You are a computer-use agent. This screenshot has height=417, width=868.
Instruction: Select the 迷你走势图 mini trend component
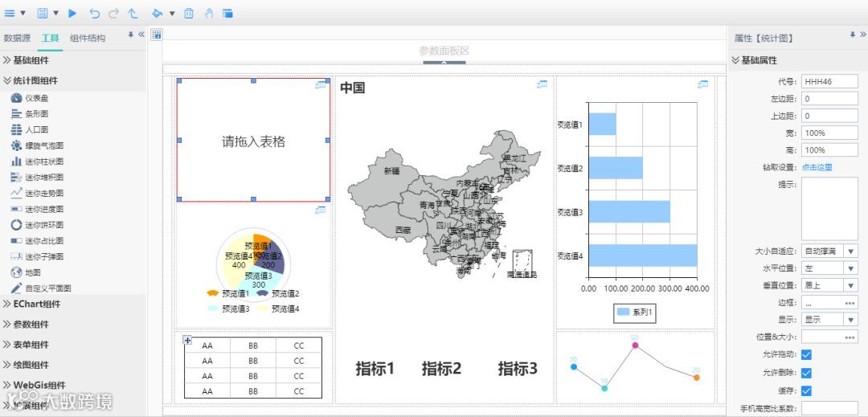click(37, 193)
